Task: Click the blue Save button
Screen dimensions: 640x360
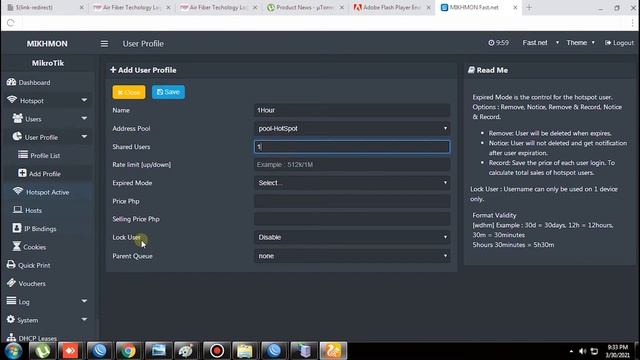Action: coord(168,92)
